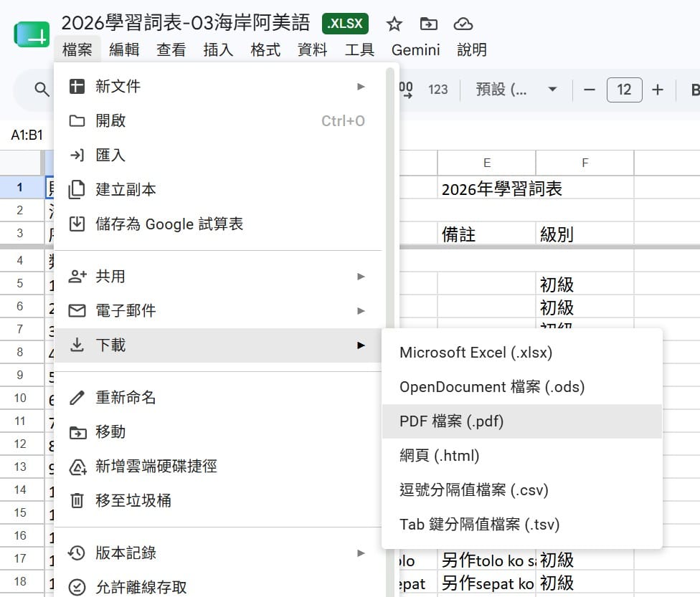Open the 工具 menu

[x=359, y=49]
